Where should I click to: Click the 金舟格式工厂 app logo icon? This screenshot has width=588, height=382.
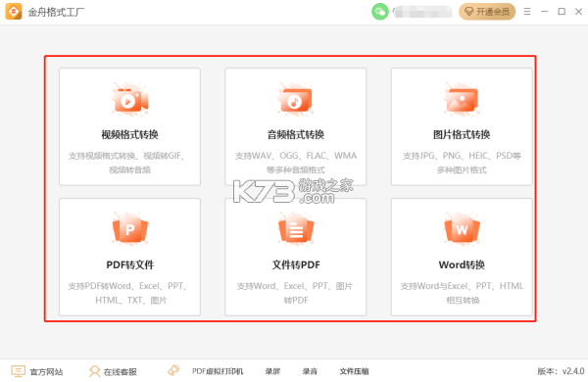[14, 12]
